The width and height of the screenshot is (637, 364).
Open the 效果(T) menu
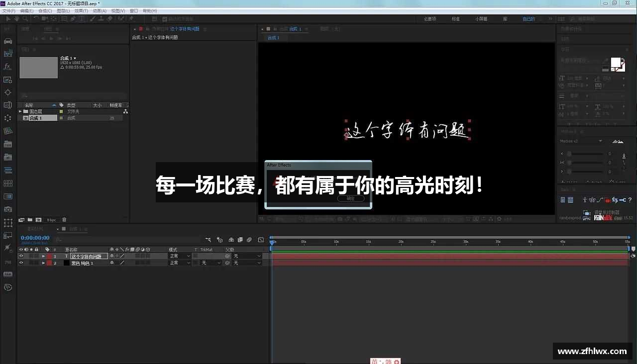[81, 10]
